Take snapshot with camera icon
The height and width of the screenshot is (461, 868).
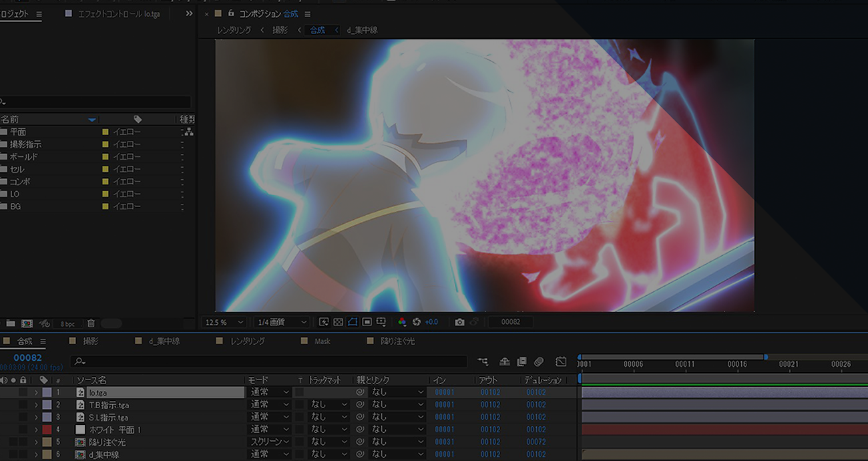(x=459, y=322)
